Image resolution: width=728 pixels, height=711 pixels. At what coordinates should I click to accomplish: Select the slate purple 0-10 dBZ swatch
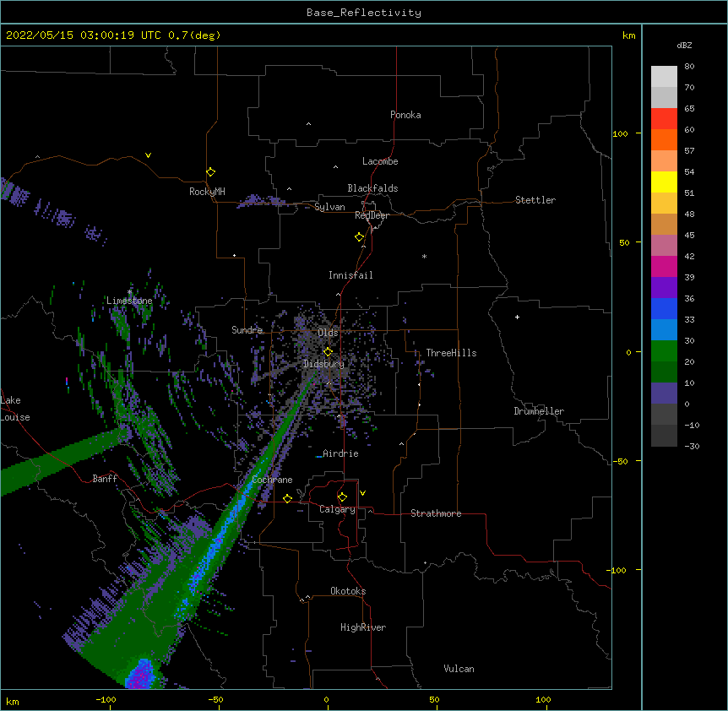pos(664,393)
